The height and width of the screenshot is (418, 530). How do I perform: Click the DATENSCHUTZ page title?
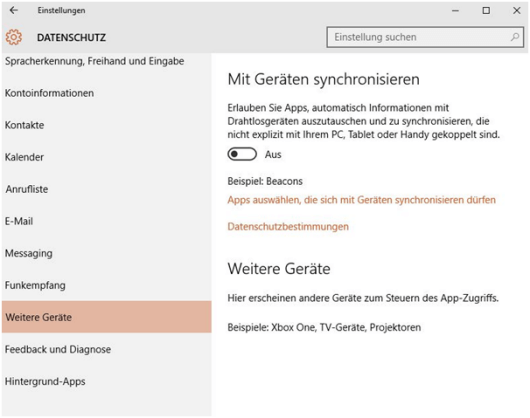tap(71, 38)
